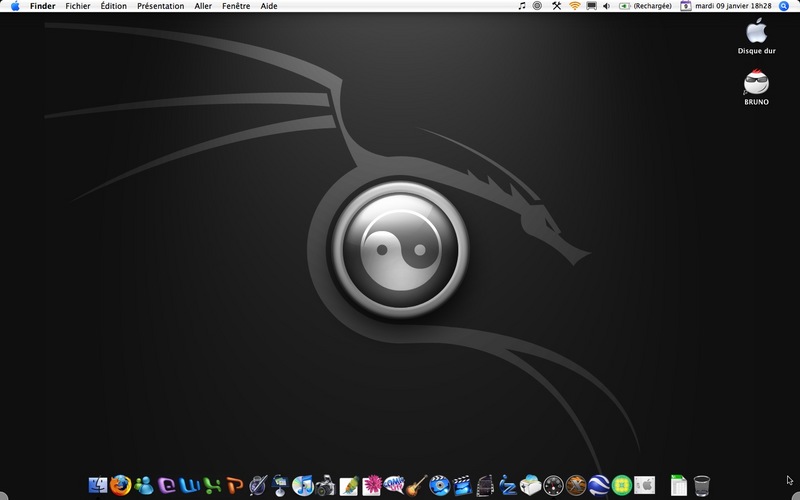Image resolution: width=800 pixels, height=500 pixels.
Task: Open the Disque dur desktop icon
Action: click(757, 36)
